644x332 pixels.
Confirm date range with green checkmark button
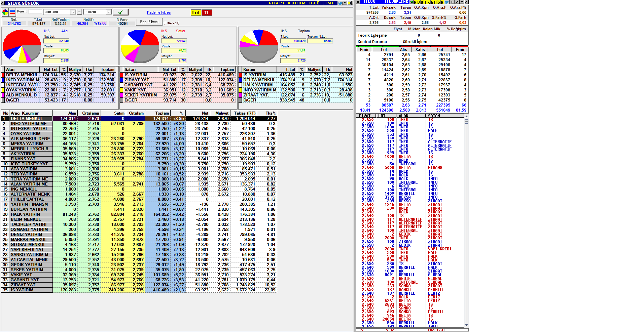[120, 12]
